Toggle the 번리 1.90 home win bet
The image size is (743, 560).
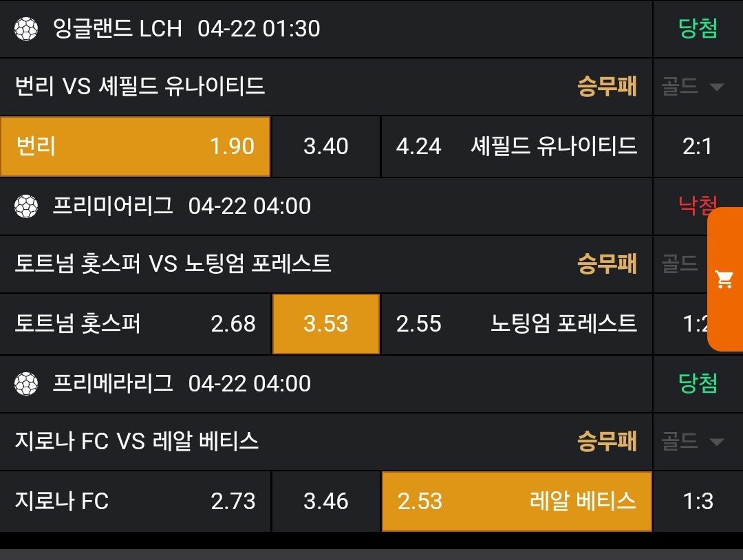tap(135, 147)
